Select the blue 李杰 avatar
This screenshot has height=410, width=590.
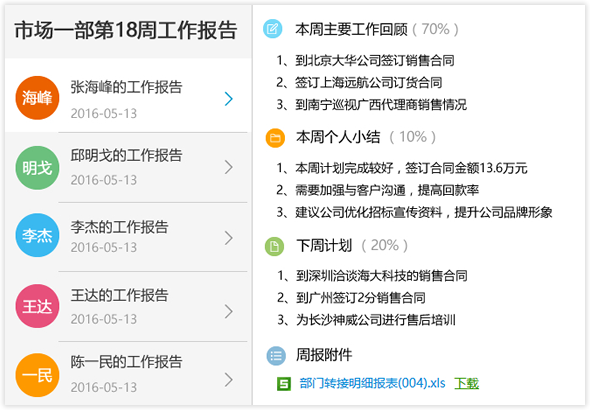(37, 235)
